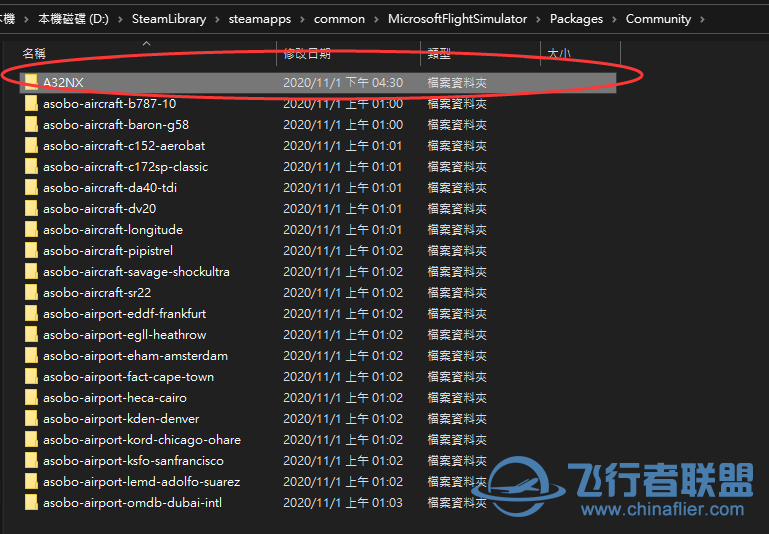Click the asobo-aircraft-c152-aerobat folder icon
This screenshot has width=769, height=534.
click(x=31, y=146)
